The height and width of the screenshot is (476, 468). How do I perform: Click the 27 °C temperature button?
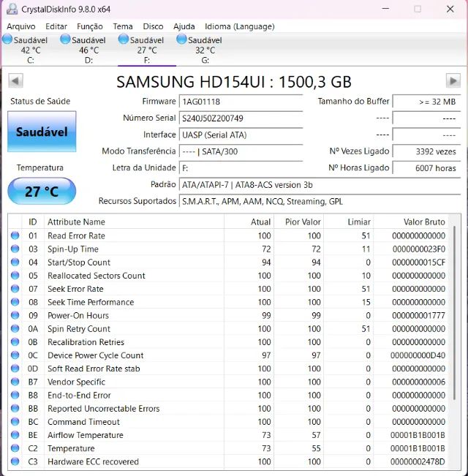[42, 191]
